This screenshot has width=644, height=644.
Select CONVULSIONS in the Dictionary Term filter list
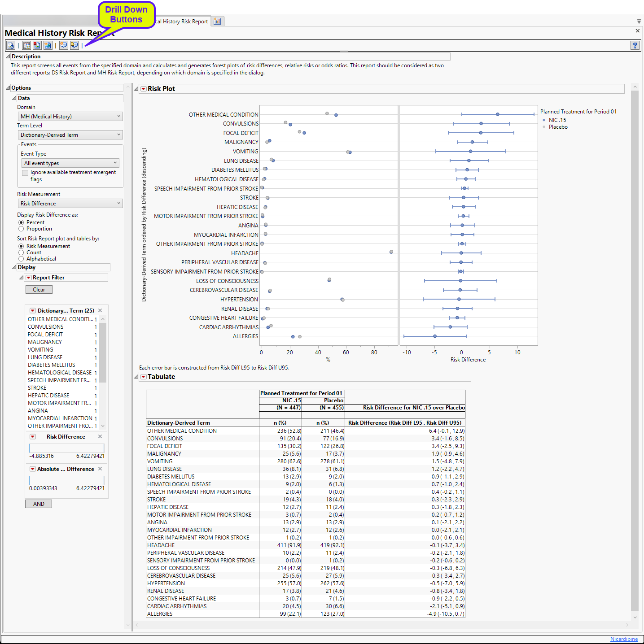coord(46,327)
